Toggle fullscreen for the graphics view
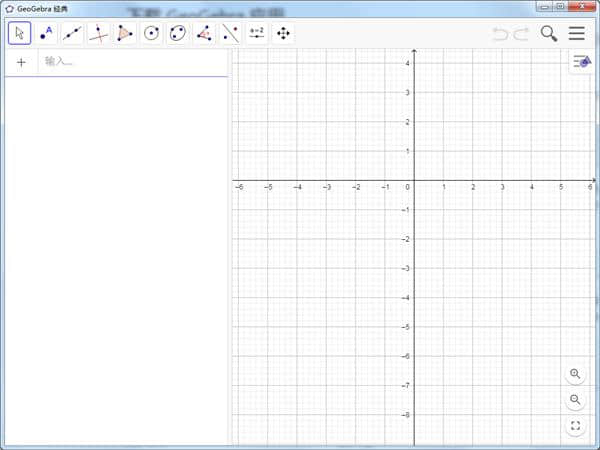Viewport: 600px width, 450px height. (x=575, y=426)
